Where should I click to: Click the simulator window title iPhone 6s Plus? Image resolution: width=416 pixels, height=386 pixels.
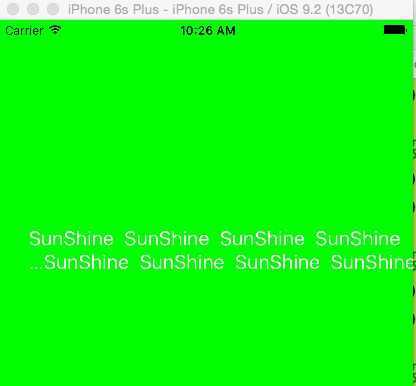point(220,9)
